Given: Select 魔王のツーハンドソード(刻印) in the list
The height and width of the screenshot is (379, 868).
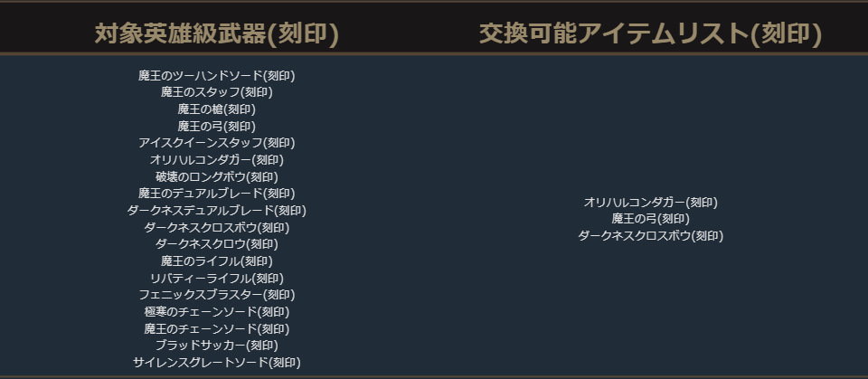Looking at the screenshot, I should pyautogui.click(x=217, y=75).
